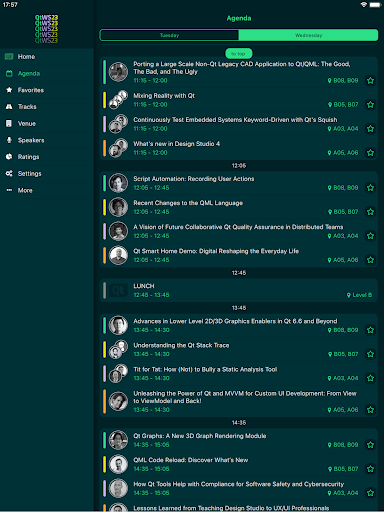This screenshot has width=384, height=512.
Task: Click speaker photo of QML Code Reload talk
Action: [x=118, y=464]
